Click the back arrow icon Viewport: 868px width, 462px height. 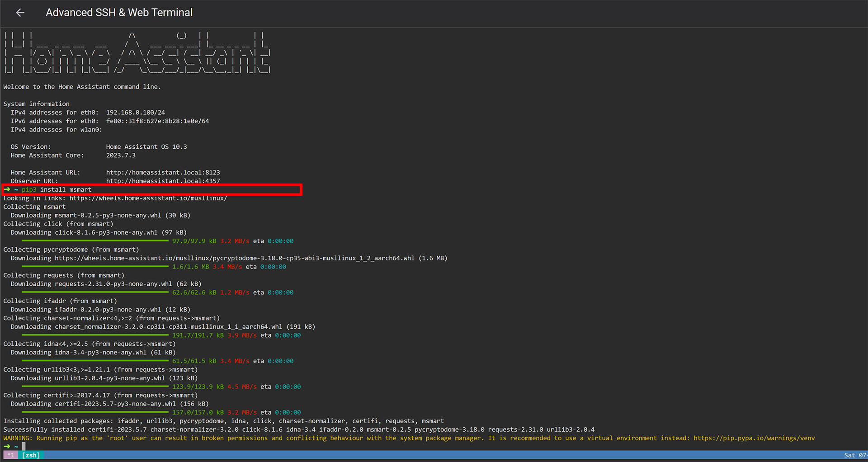tap(20, 13)
